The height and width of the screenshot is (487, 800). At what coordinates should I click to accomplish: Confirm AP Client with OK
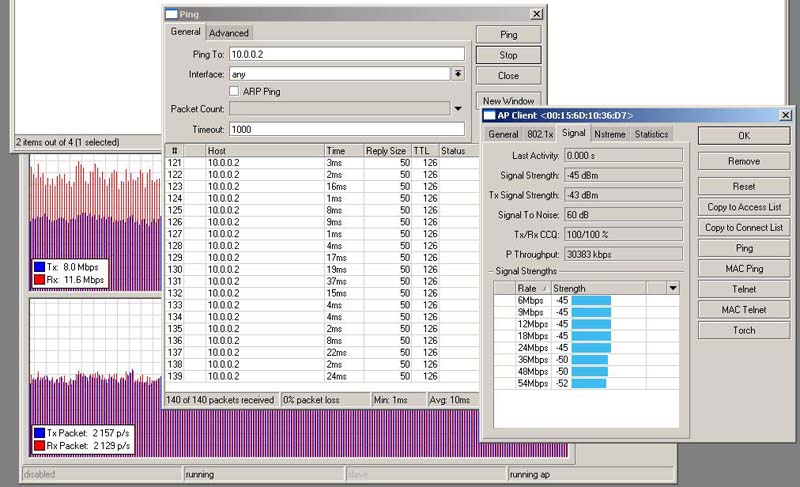(744, 136)
